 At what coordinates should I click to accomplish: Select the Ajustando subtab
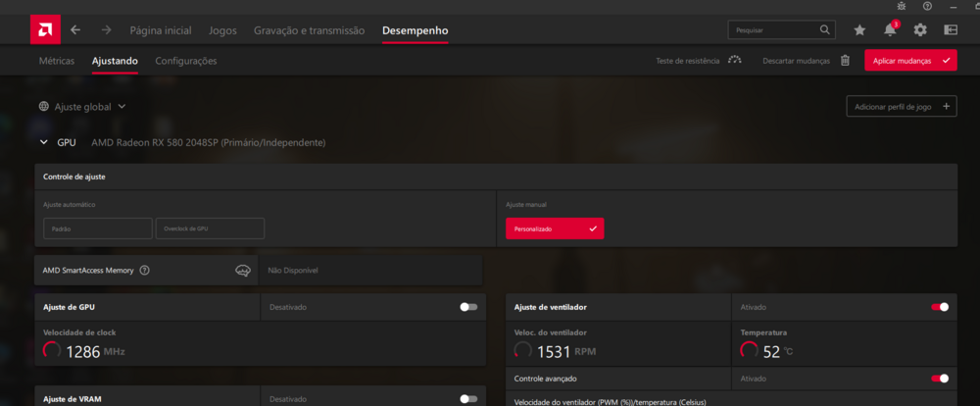tap(115, 61)
